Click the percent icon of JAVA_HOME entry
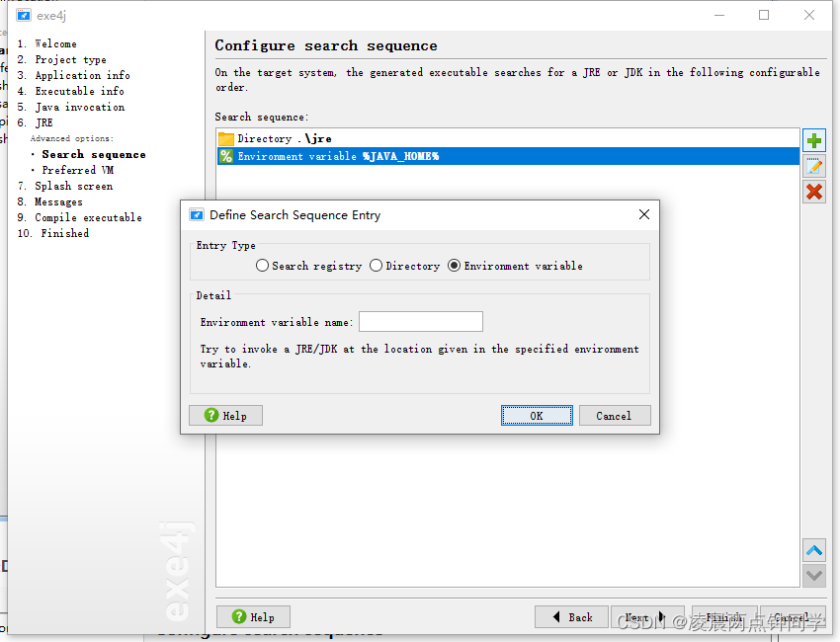This screenshot has width=840, height=642. coord(226,156)
